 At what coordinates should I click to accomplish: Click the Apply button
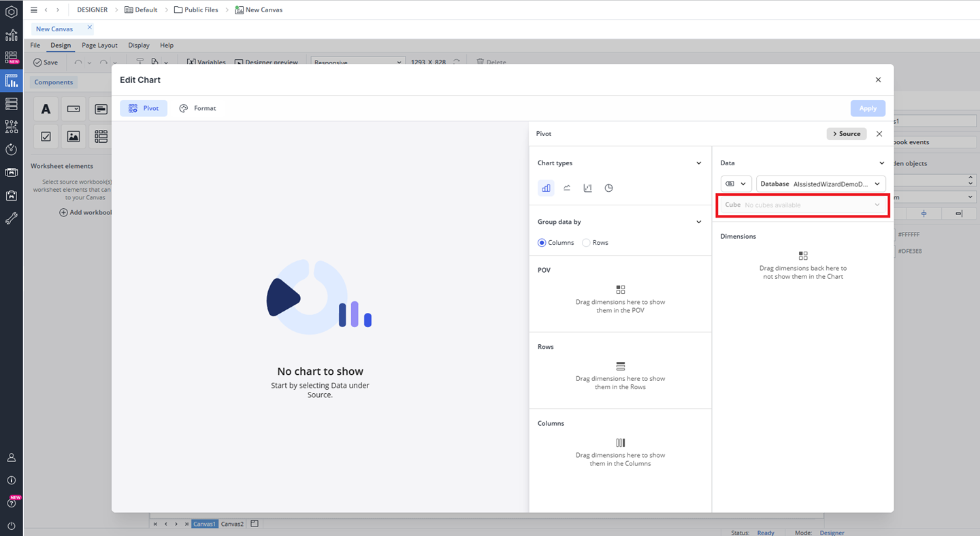point(868,108)
